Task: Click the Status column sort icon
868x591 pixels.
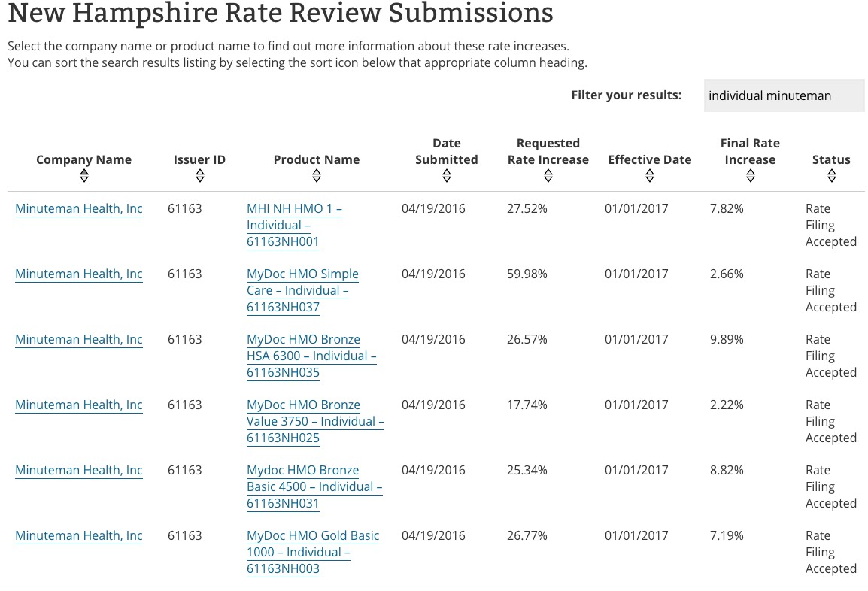Action: [x=831, y=176]
